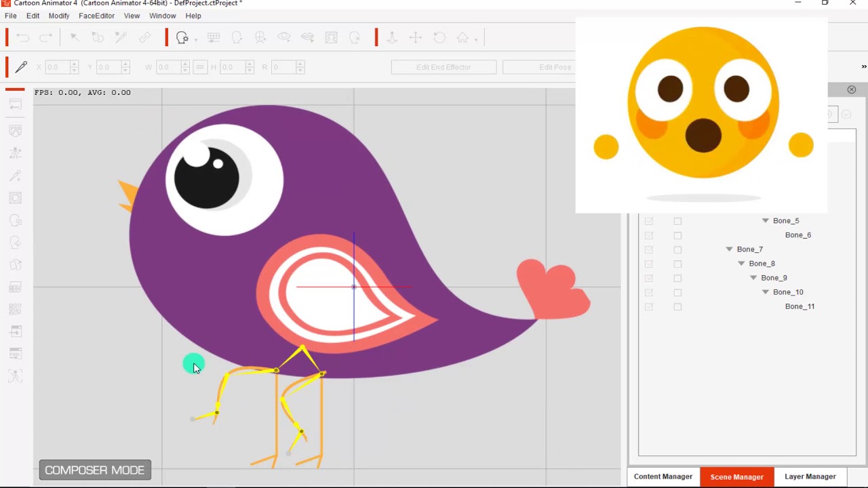Collapse the Bone_8 tree node

[741, 264]
